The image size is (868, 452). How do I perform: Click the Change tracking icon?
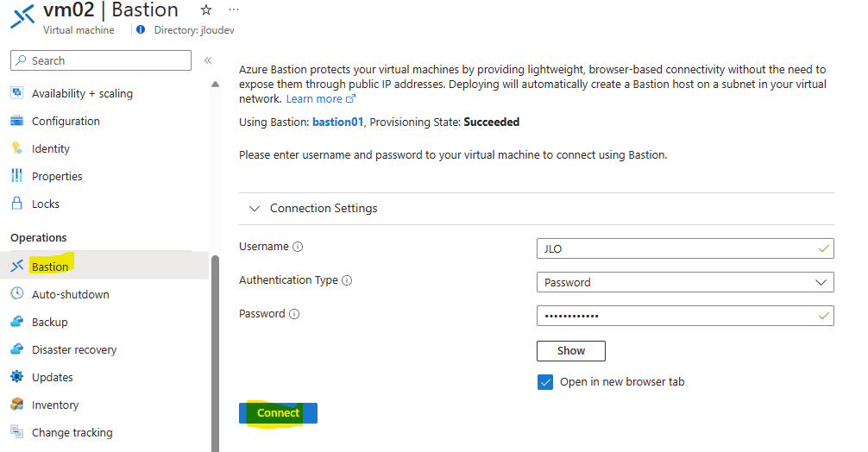[17, 431]
